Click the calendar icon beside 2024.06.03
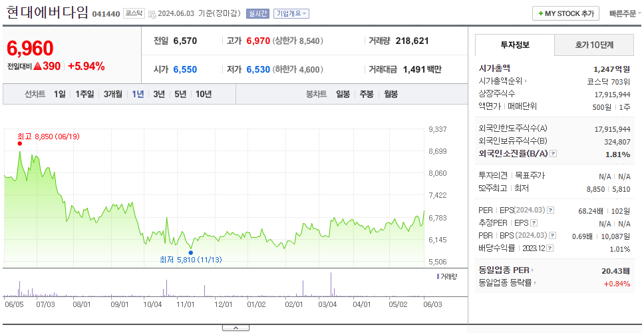This screenshot has width=644, height=333. pos(152,14)
